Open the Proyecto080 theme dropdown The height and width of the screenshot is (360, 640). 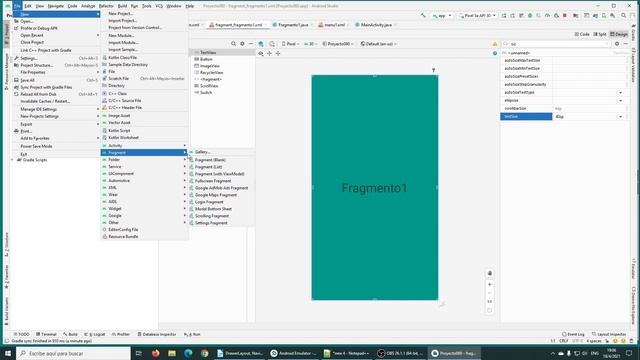(x=338, y=44)
